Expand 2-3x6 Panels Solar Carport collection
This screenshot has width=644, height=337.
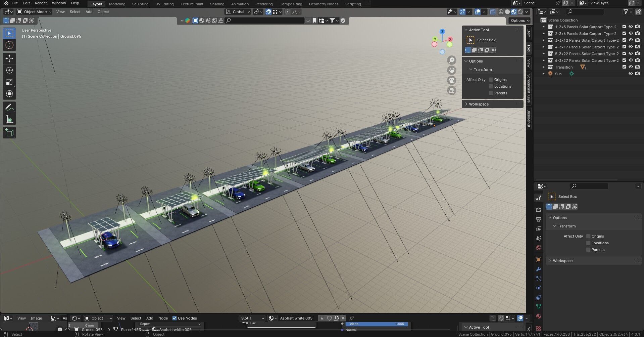[x=544, y=33]
